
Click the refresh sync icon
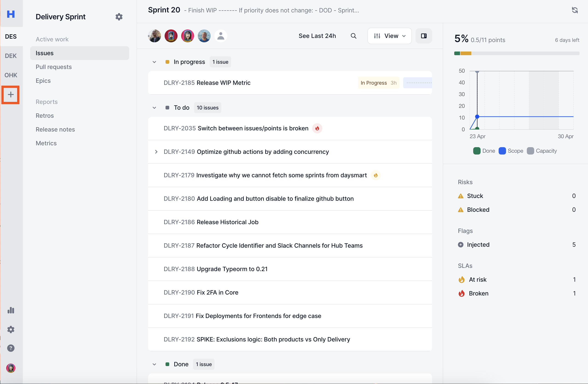click(575, 10)
